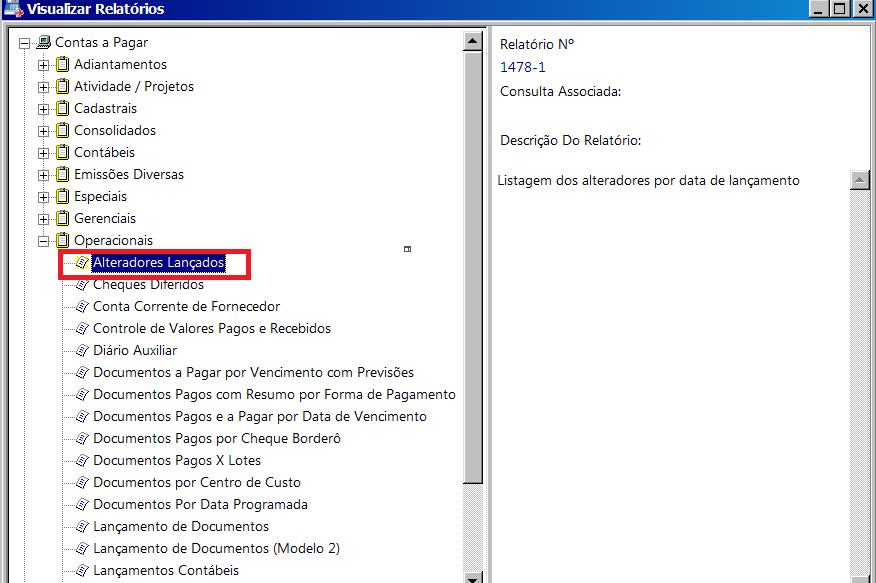Screen dimensions: 876x583
Task: Select Cheques Diferidos report
Action: coord(149,284)
